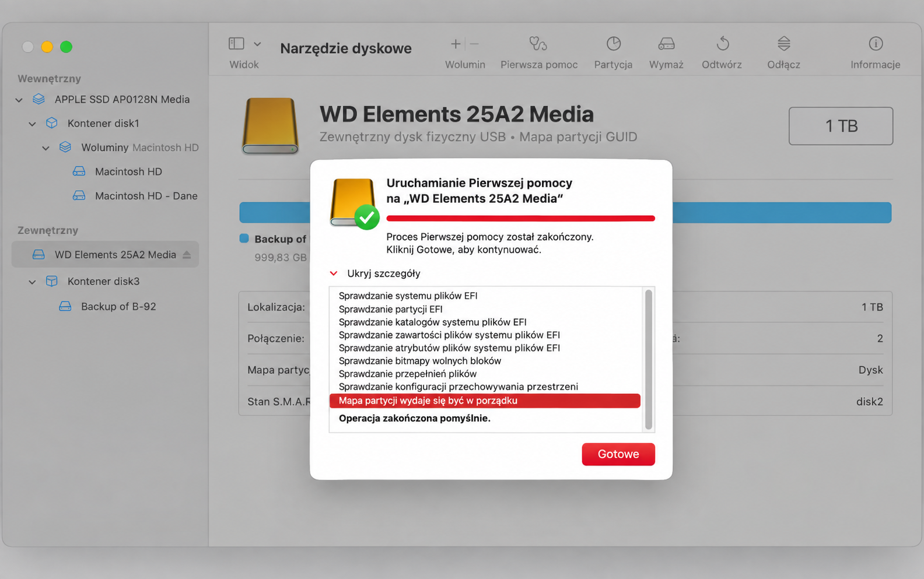This screenshot has width=924, height=579.
Task: Open the Widok dropdown chevron
Action: (257, 44)
